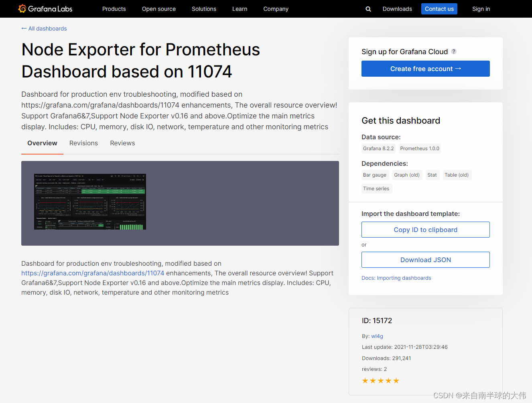Click the Stat dependency tag
The width and height of the screenshot is (532, 403).
[432, 175]
